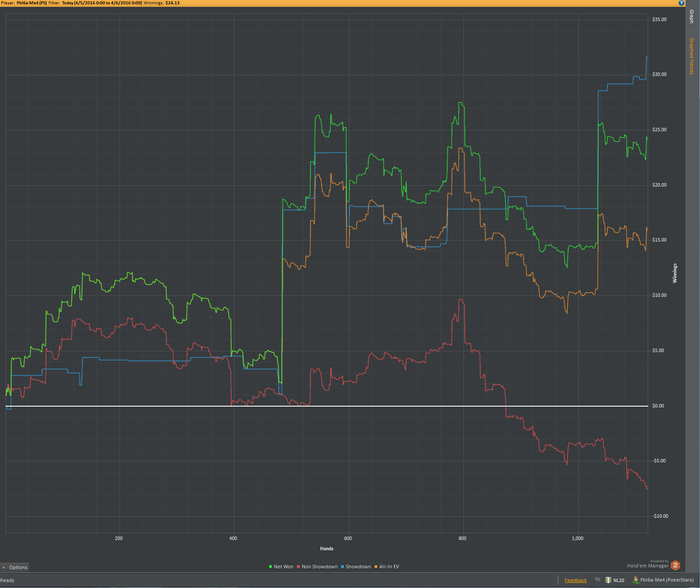Toggle the Non Showdown legend entry
The image size is (700, 588).
pyautogui.click(x=317, y=567)
